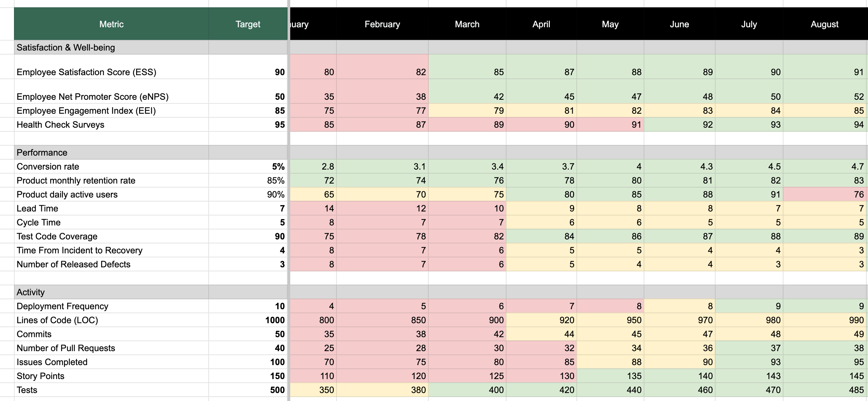The height and width of the screenshot is (401, 868).
Task: Select the Lead Time metric cell
Action: click(x=111, y=208)
